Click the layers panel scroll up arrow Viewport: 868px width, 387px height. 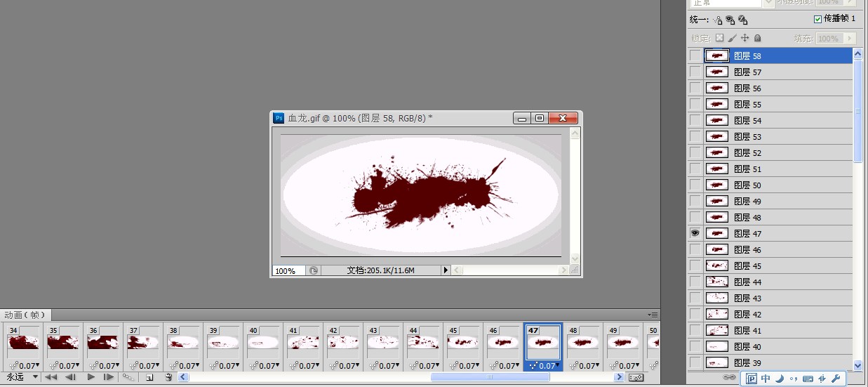point(857,53)
